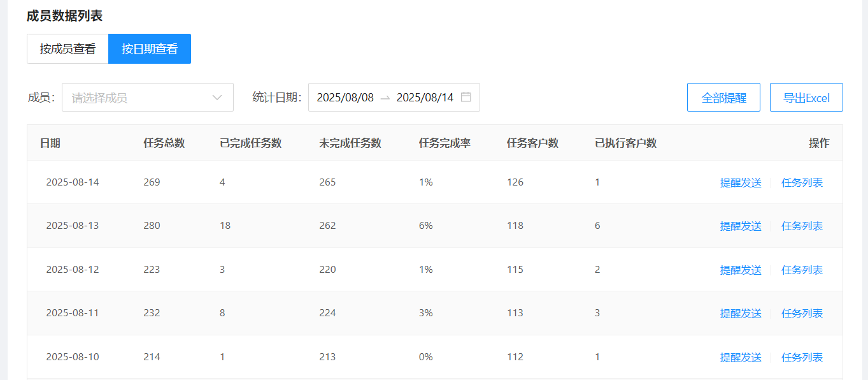Screen dimensions: 868x380
Task: Click the 2025-08-12 date cell
Action: click(x=73, y=270)
